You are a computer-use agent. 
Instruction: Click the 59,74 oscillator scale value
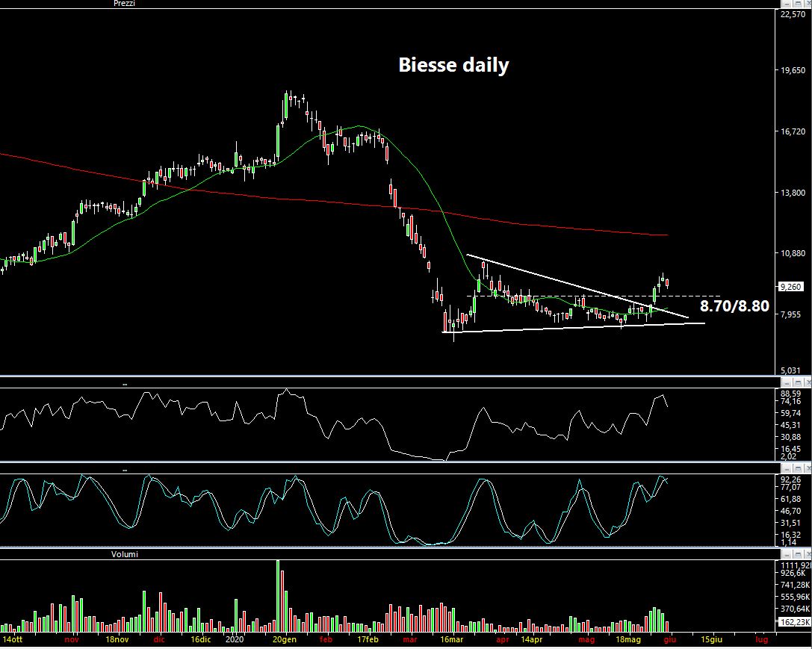(x=791, y=413)
